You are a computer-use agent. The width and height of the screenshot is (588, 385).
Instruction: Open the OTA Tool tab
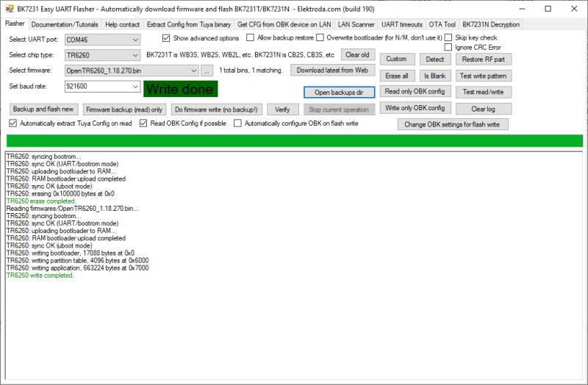tap(442, 24)
